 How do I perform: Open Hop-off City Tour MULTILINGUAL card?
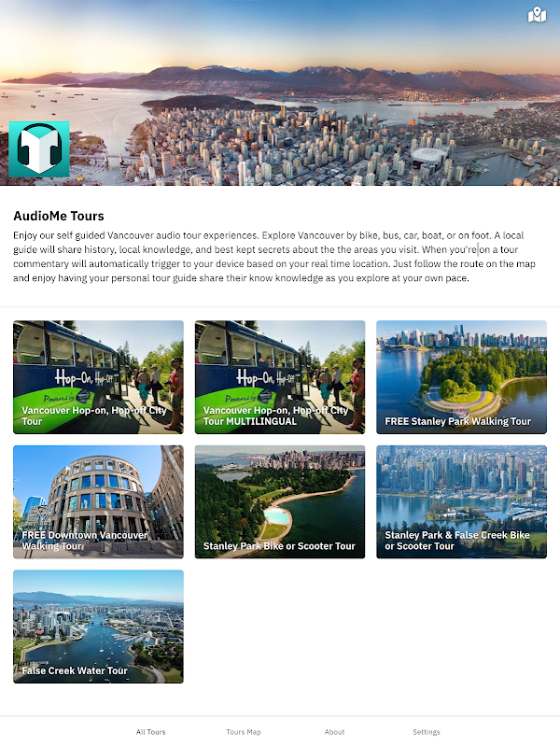coord(280,377)
